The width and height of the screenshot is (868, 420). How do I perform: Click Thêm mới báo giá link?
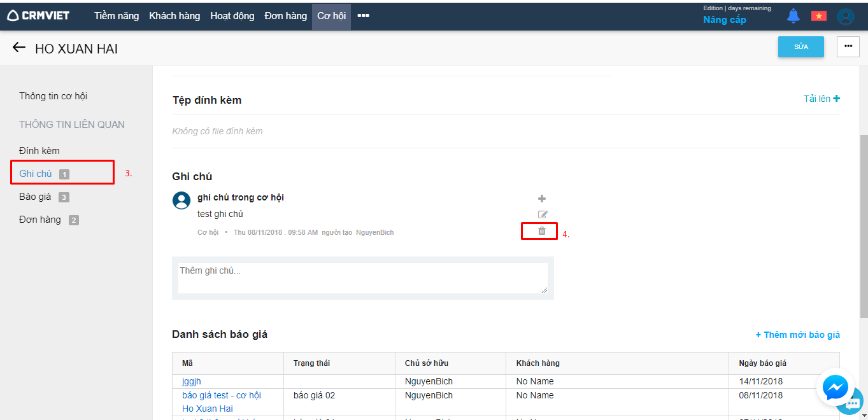797,335
